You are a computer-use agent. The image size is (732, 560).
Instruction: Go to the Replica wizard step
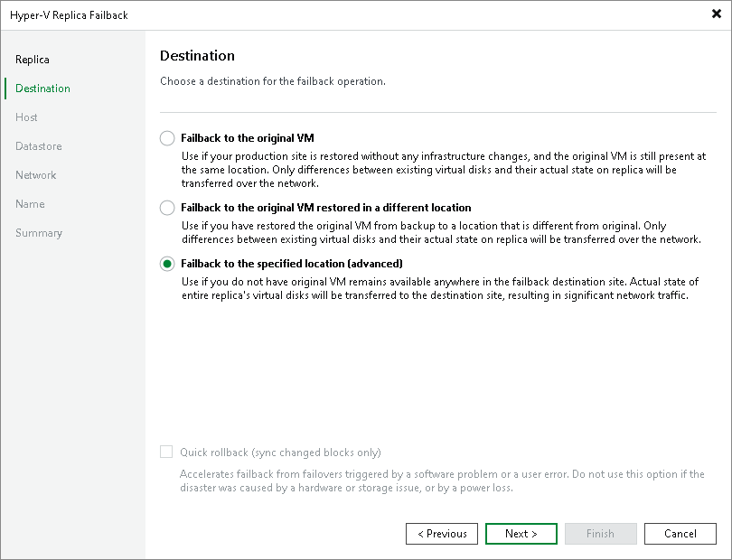pyautogui.click(x=33, y=60)
